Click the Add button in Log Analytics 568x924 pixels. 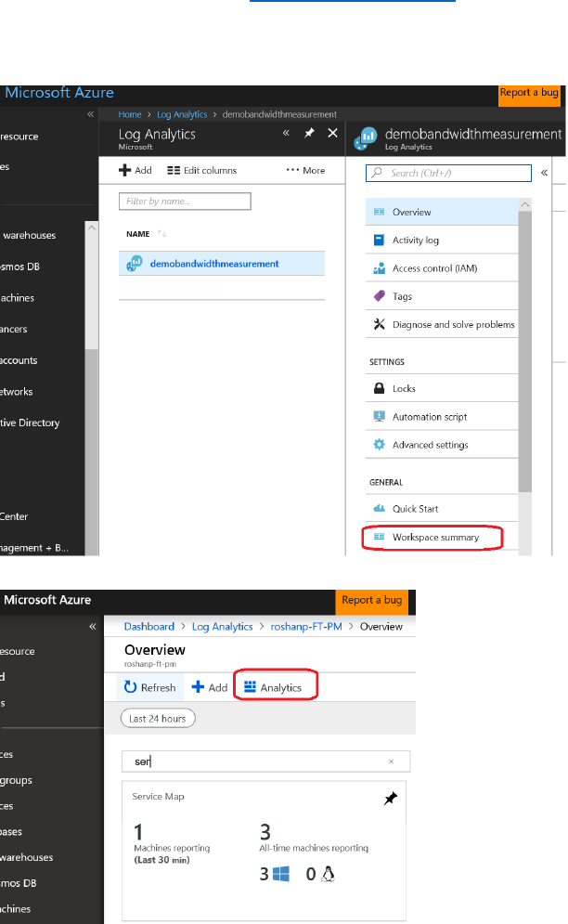point(136,171)
